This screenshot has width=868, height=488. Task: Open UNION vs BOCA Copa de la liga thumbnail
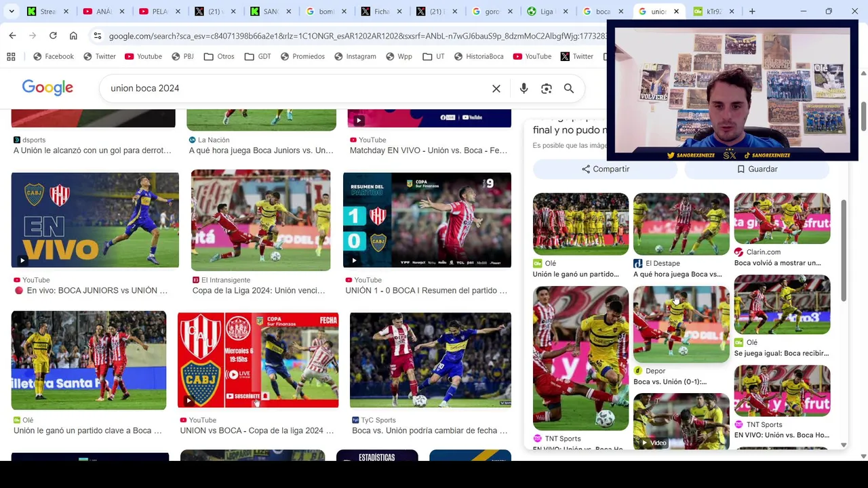click(258, 360)
